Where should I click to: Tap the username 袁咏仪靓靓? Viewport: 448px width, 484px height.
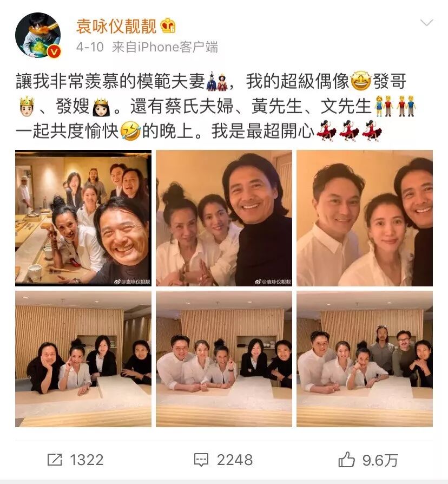[x=116, y=26]
